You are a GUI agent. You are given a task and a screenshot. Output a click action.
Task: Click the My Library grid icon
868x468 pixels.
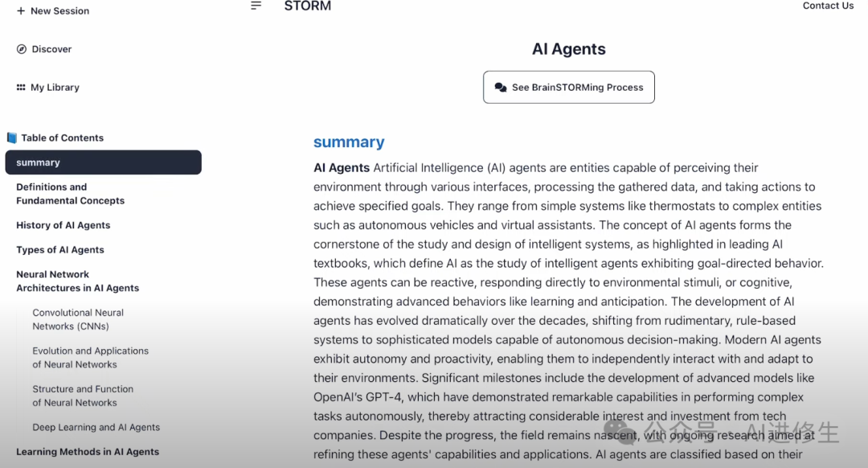[21, 88]
